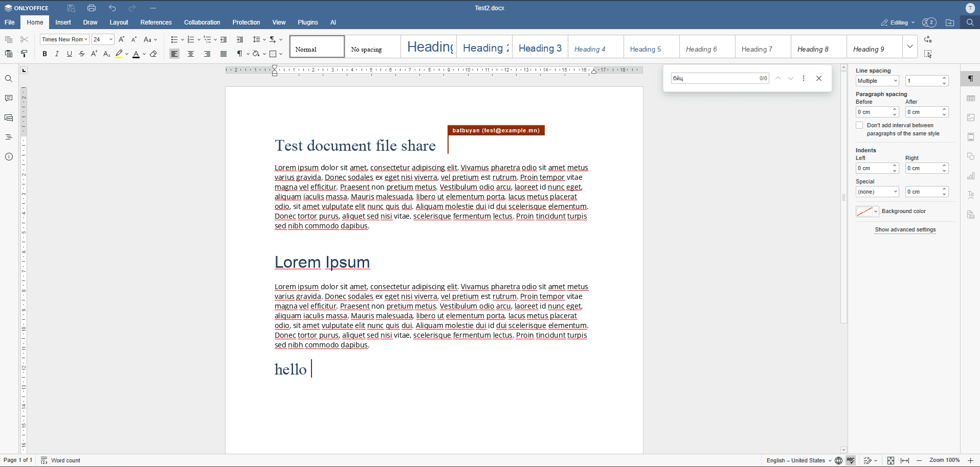980x467 pixels.
Task: Toggle spell checking in status bar
Action: point(851,460)
